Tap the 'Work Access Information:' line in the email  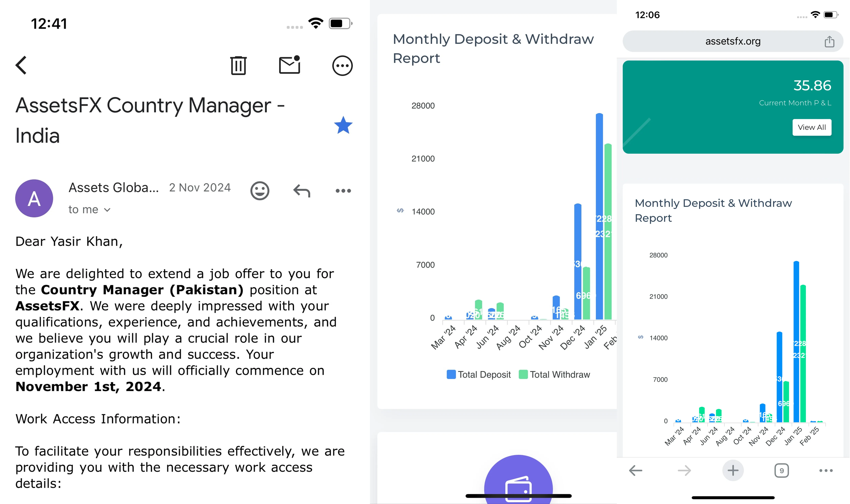click(x=98, y=419)
